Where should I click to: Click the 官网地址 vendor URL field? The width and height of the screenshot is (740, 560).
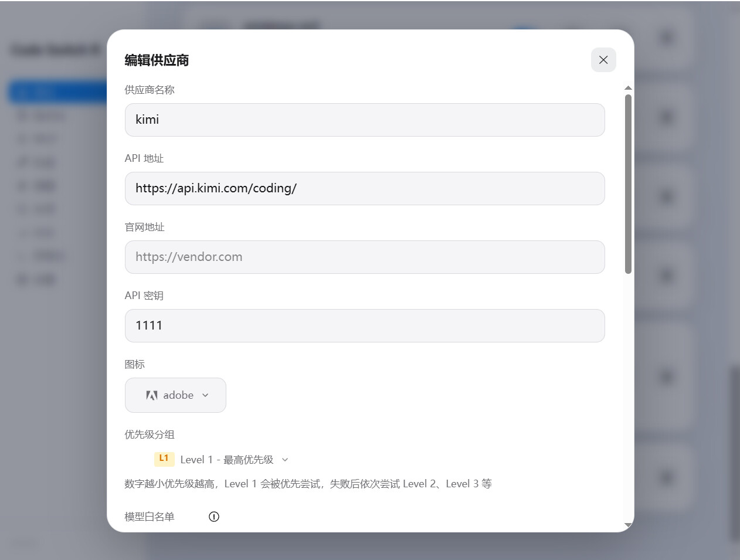(365, 257)
